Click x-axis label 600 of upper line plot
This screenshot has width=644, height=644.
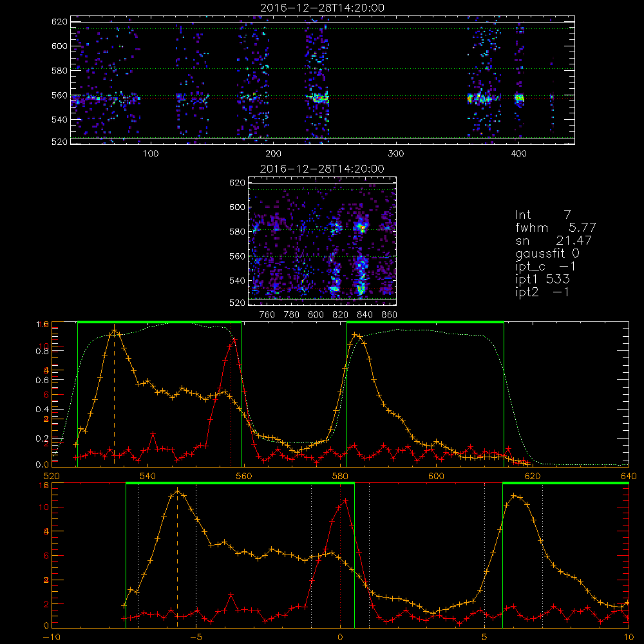tap(436, 476)
